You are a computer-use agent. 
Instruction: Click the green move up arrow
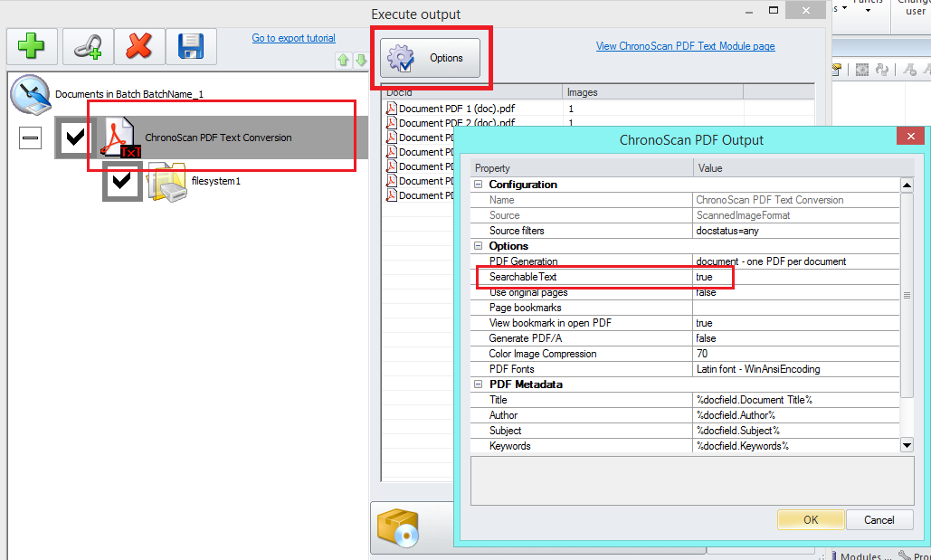click(344, 61)
